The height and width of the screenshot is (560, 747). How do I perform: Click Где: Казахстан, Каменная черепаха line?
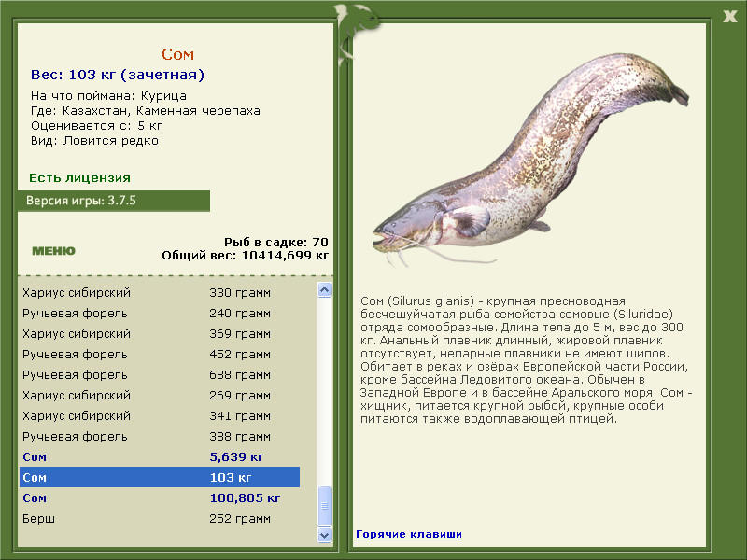click(x=146, y=111)
